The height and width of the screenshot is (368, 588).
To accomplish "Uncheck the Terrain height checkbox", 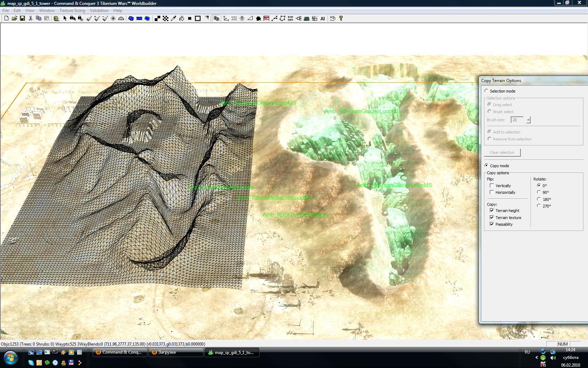I will pyautogui.click(x=492, y=210).
